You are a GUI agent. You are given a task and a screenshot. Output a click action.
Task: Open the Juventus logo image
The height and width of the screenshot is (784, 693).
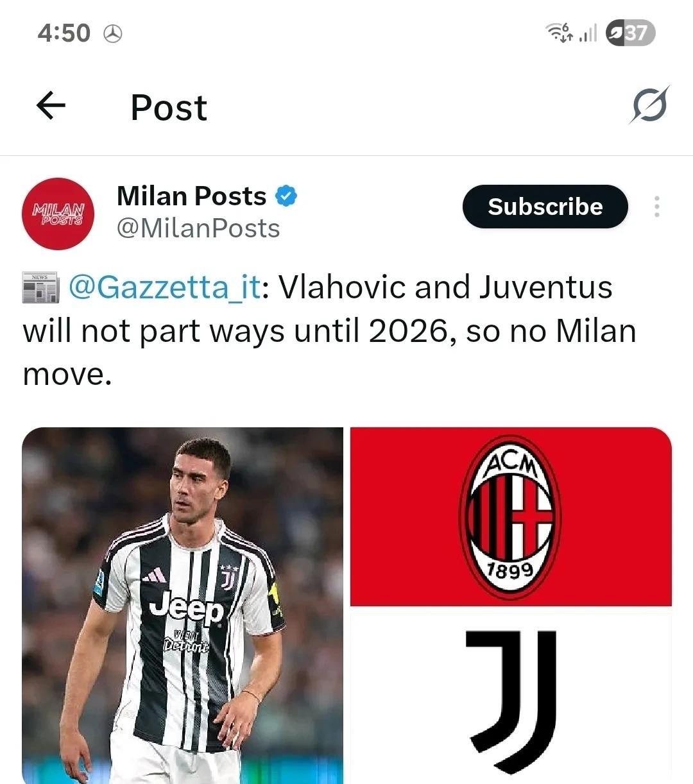click(511, 698)
